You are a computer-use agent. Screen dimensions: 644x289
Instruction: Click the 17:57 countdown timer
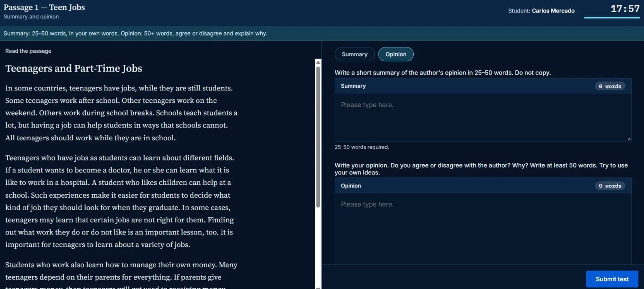[625, 9]
